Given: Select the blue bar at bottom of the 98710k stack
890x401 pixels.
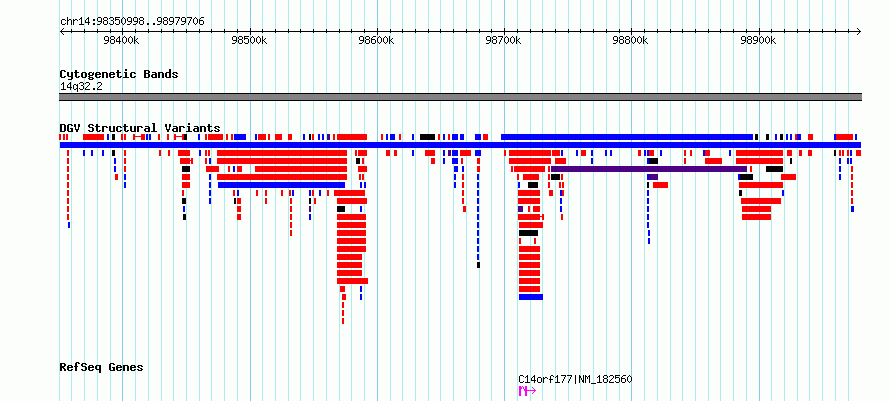Looking at the screenshot, I should 531,297.
